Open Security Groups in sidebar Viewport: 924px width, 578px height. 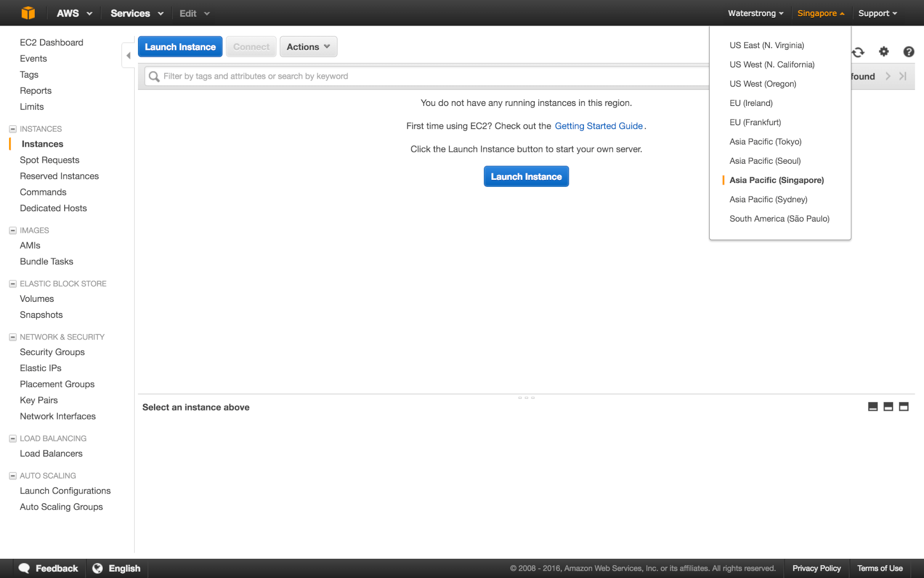coord(52,352)
